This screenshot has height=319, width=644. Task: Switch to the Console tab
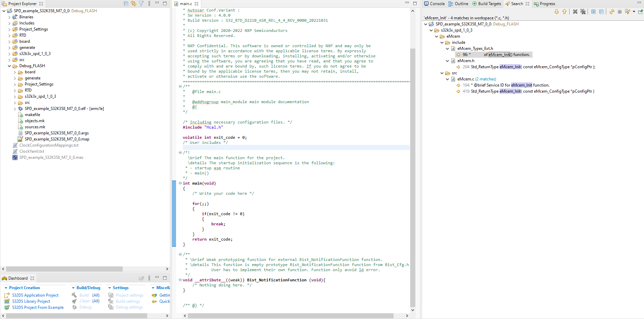[434, 4]
